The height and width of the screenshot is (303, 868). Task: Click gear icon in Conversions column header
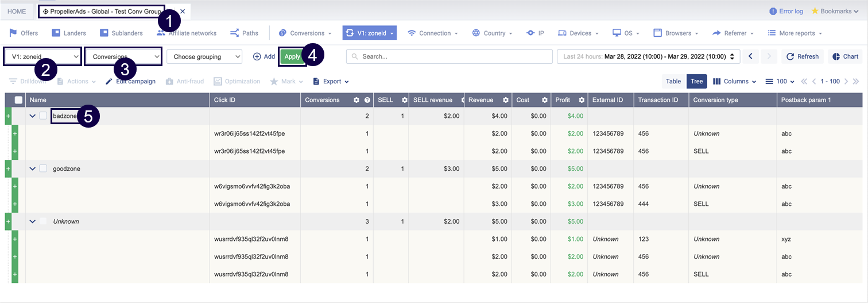click(x=356, y=100)
